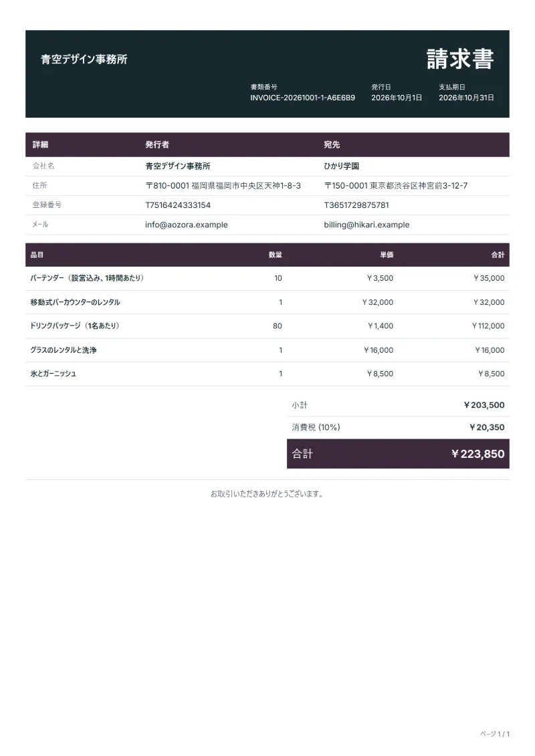This screenshot has height=756, width=535.
Task: Click the 合計 column header in items table
Action: [x=498, y=255]
